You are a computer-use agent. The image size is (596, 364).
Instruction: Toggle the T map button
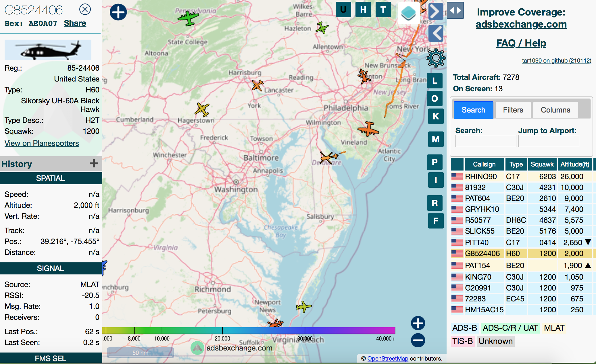[x=383, y=9]
